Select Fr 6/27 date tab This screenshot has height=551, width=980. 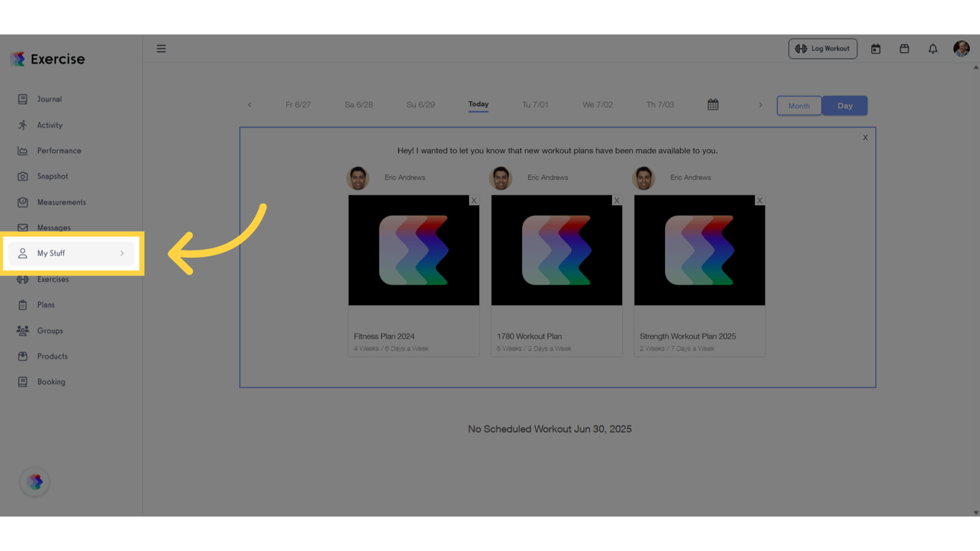click(298, 105)
